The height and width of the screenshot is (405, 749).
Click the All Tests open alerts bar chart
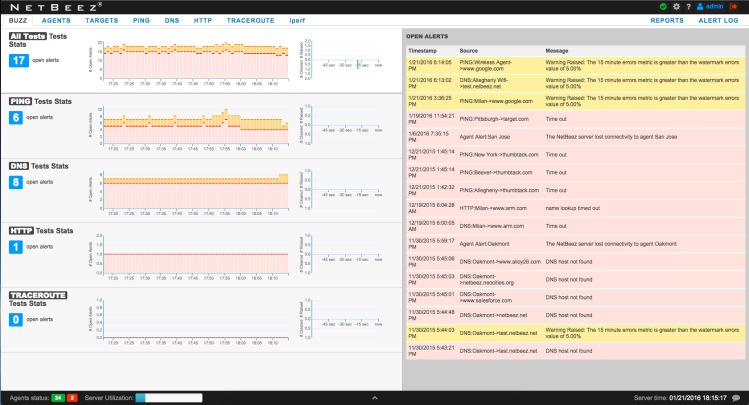196,61
